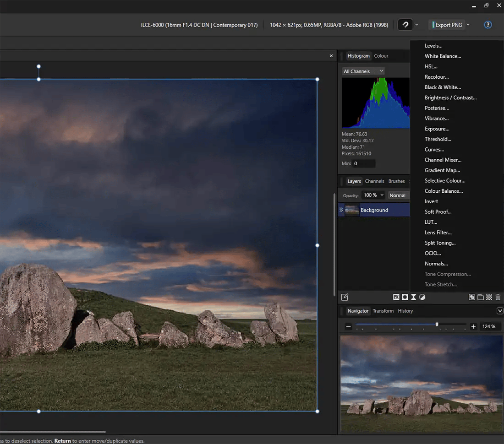Open the All Channels dropdown
The width and height of the screenshot is (504, 444).
(x=363, y=71)
